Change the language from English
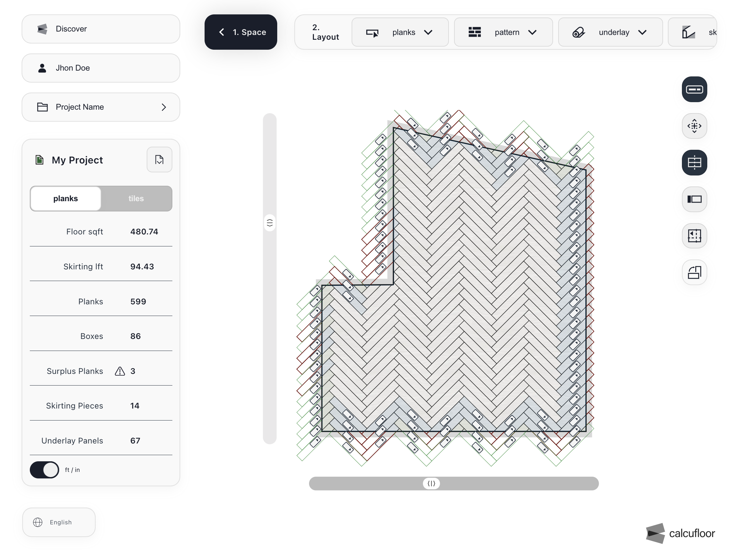This screenshot has width=734, height=560. click(x=59, y=522)
